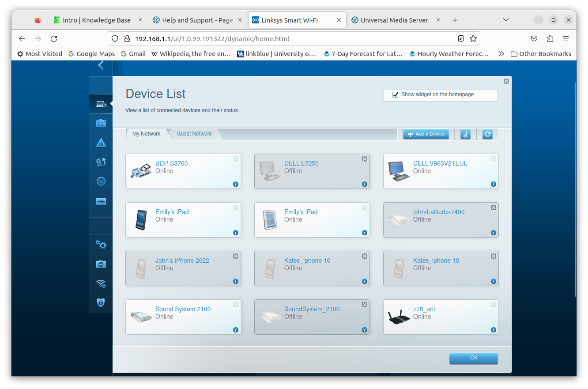Open the Save to Pocket icon
This screenshot has width=588, height=389.
pyautogui.click(x=534, y=38)
